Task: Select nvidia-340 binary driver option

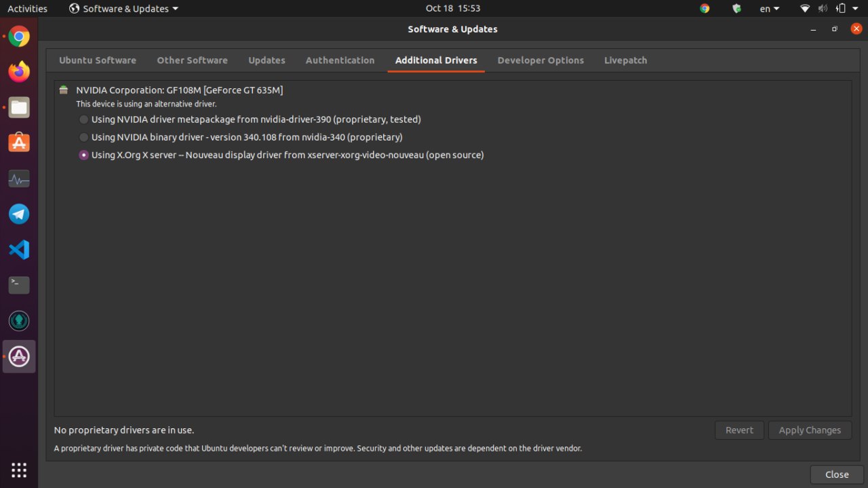Action: (241, 137)
